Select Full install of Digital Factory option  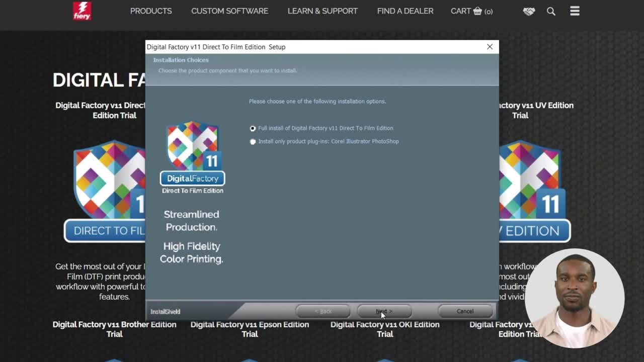click(x=321, y=128)
